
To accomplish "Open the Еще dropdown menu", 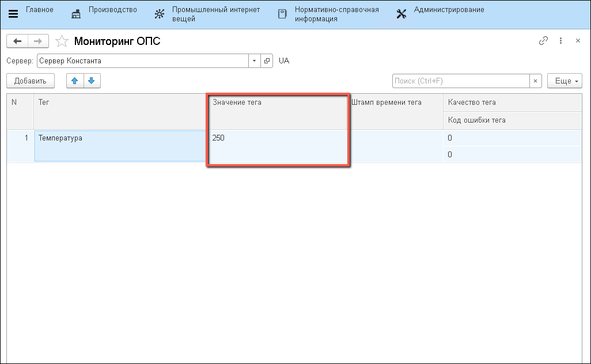I will pos(565,81).
